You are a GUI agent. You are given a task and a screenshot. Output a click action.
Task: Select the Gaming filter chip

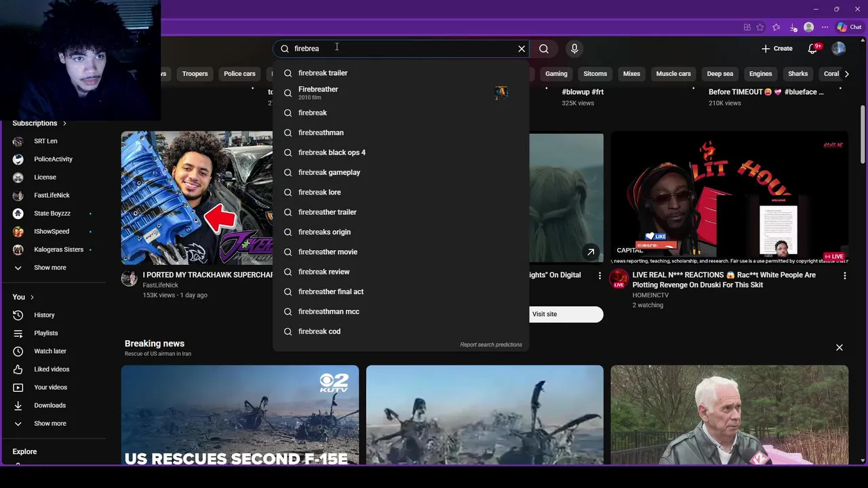point(556,74)
